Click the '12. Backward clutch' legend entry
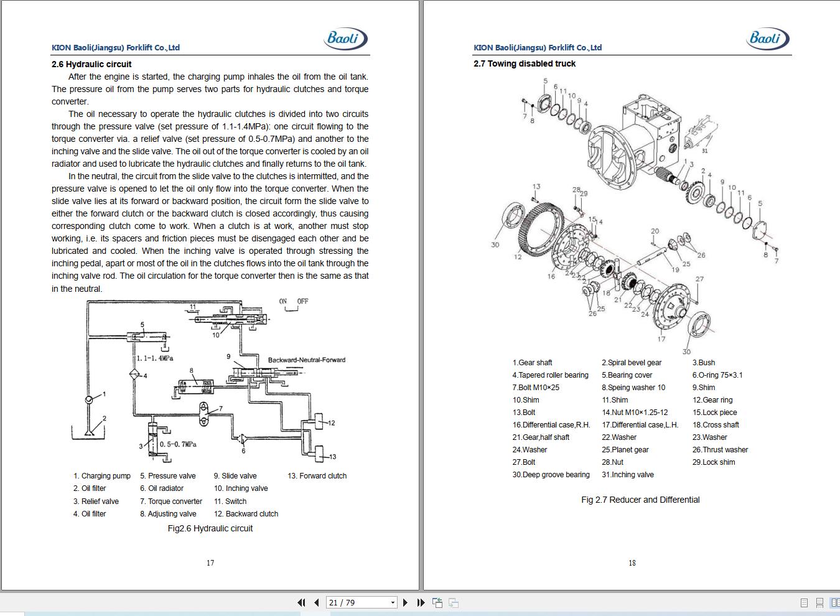 [x=246, y=514]
